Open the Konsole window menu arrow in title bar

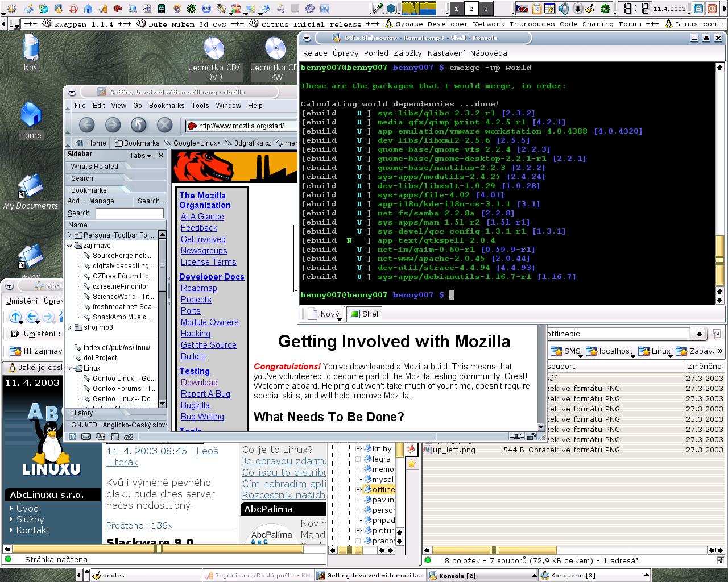click(307, 38)
